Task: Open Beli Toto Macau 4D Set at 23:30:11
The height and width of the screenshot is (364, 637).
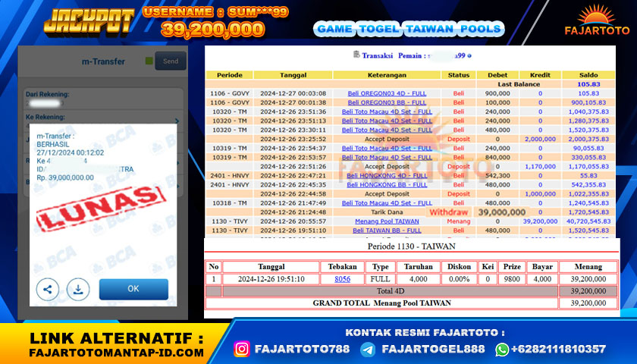Action: tap(387, 130)
